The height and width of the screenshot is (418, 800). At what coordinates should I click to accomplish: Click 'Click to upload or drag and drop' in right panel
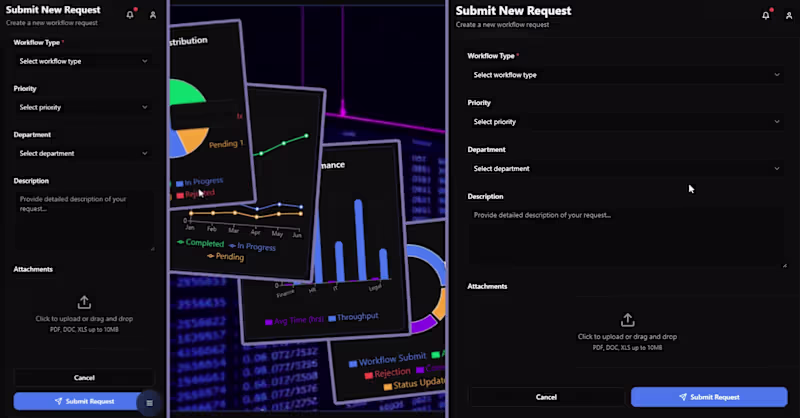tap(627, 336)
